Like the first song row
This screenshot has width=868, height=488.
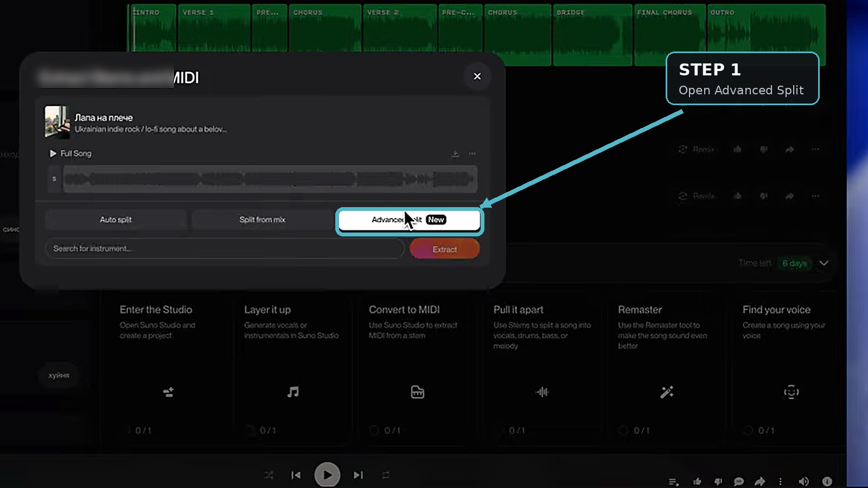(737, 149)
